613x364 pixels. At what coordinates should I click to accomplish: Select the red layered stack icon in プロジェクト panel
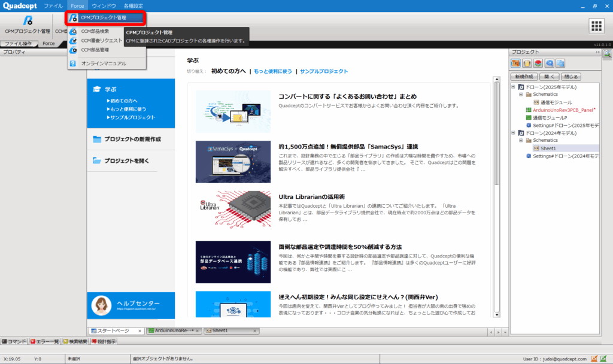pos(538,63)
